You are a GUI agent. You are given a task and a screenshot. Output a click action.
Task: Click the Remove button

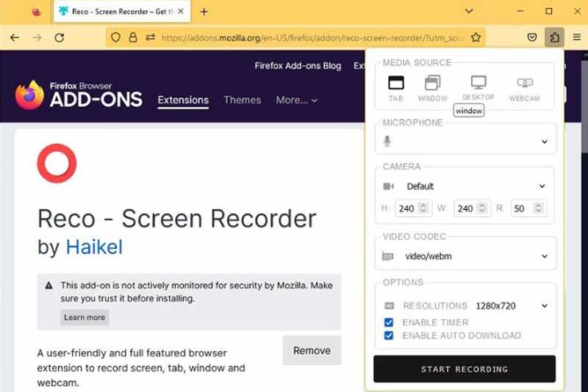312,350
